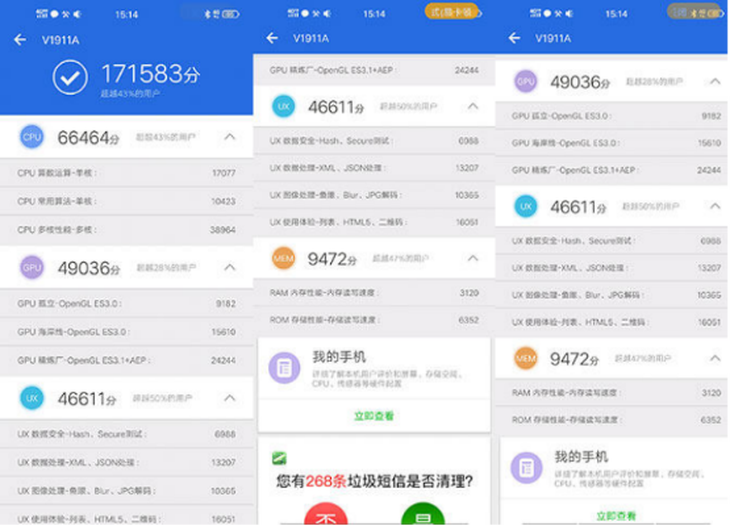The image size is (730, 526).
Task: Tap the green circle button in ad
Action: pyautogui.click(x=423, y=514)
